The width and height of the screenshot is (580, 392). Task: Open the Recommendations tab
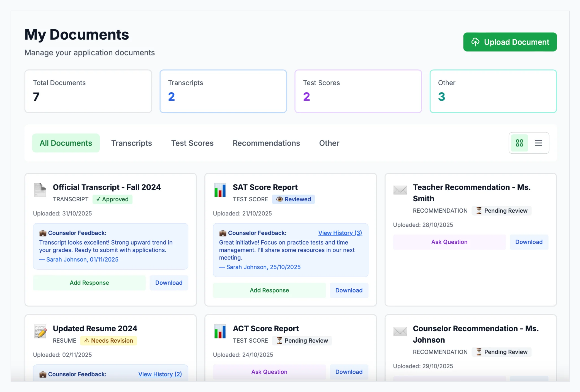(266, 143)
